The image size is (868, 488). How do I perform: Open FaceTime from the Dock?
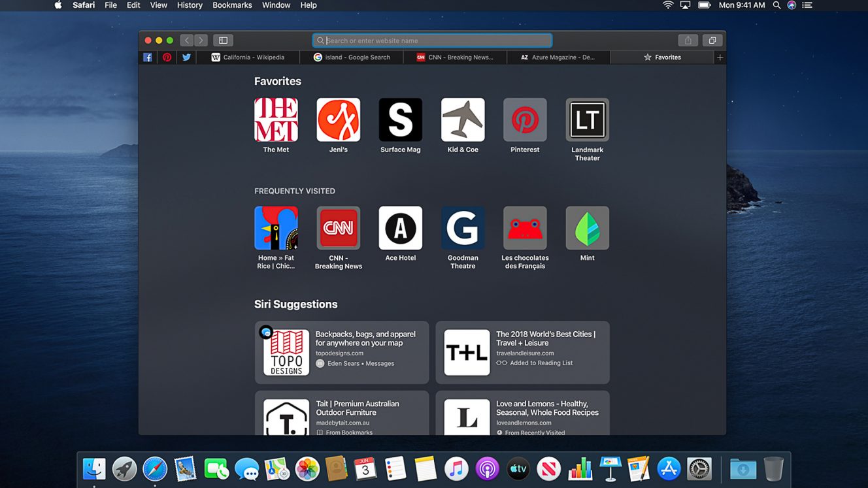[216, 468]
